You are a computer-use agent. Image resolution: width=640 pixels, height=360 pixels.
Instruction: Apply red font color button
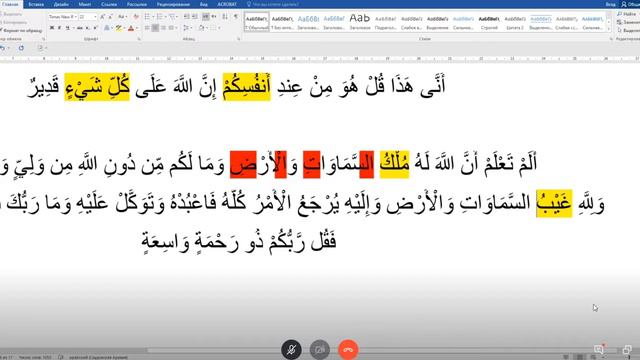(x=131, y=28)
